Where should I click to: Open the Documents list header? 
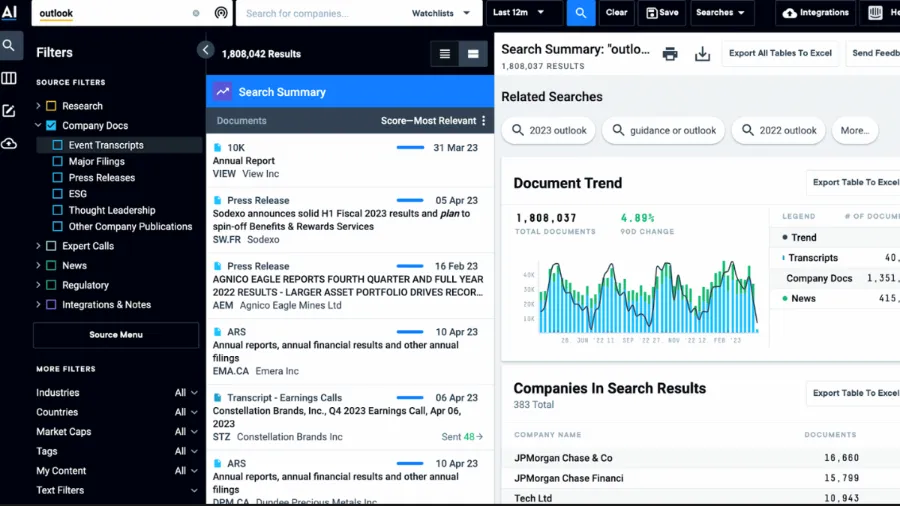(x=242, y=120)
